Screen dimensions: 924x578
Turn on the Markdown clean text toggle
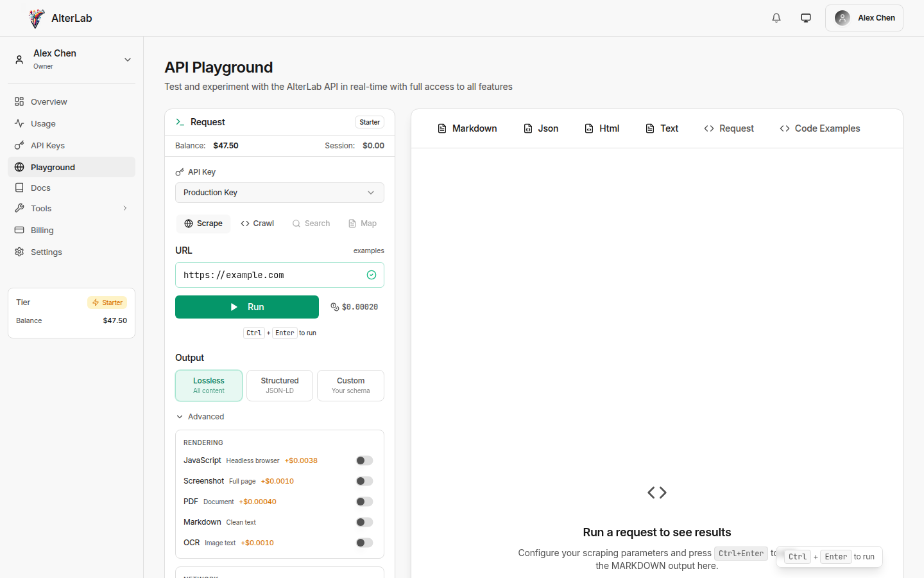click(364, 522)
